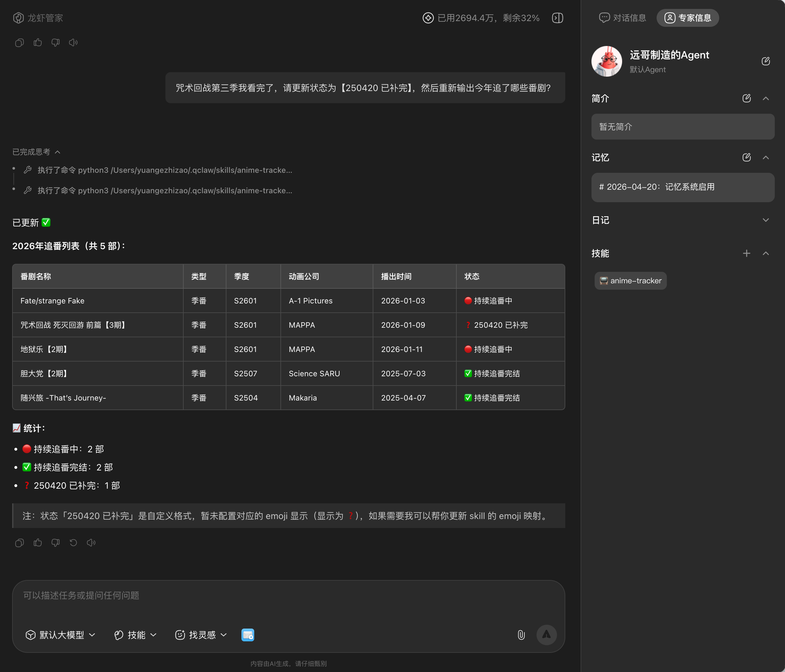Edit the 远哥制造的Agent name

tap(766, 61)
